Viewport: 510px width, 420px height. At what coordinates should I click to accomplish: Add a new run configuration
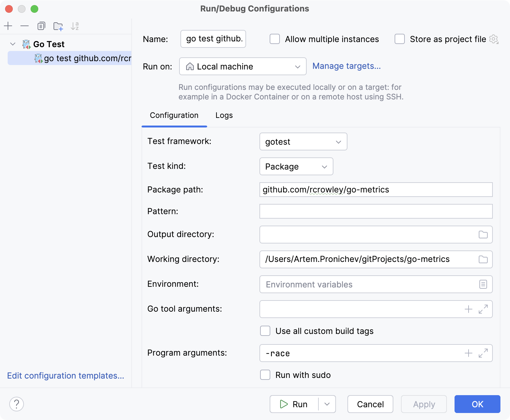(8, 26)
